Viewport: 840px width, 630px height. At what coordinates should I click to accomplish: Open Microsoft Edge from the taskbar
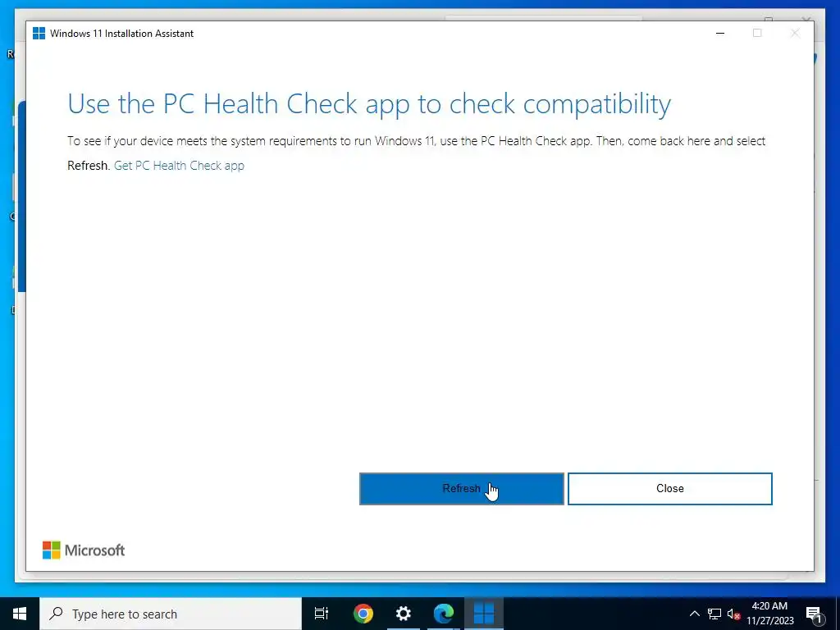(444, 614)
